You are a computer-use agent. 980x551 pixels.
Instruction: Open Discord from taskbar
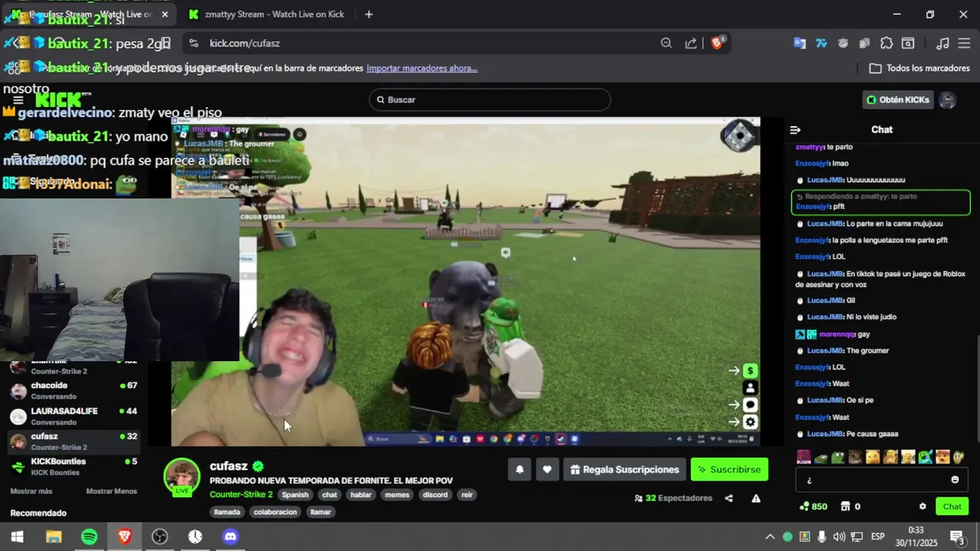(230, 536)
